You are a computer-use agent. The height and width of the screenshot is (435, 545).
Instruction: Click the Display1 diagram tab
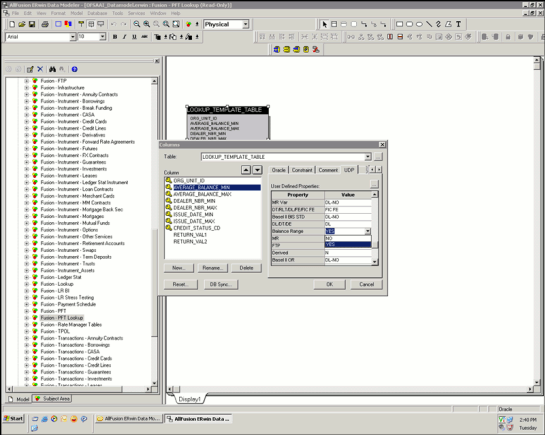189,399
